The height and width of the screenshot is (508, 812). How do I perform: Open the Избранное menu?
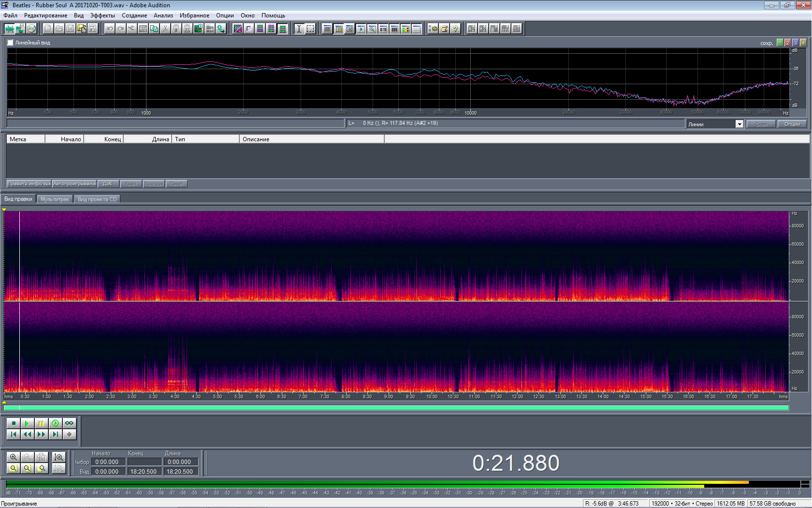pos(194,15)
